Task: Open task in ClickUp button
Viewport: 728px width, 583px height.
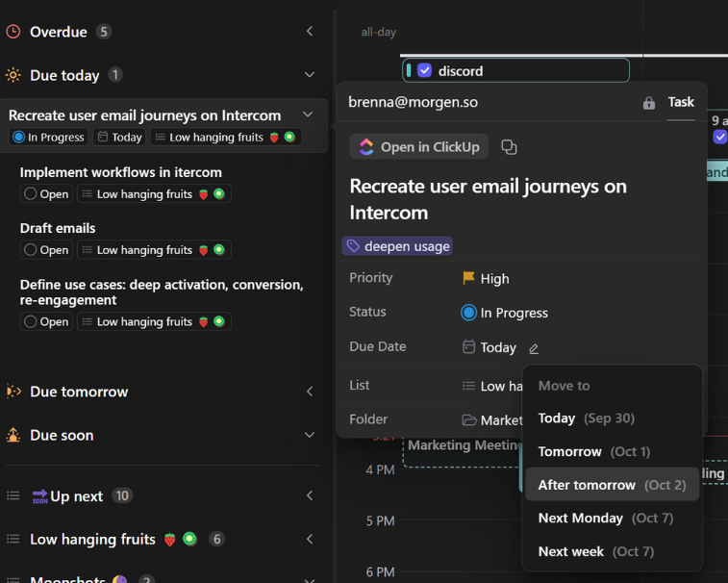Action: click(x=418, y=147)
